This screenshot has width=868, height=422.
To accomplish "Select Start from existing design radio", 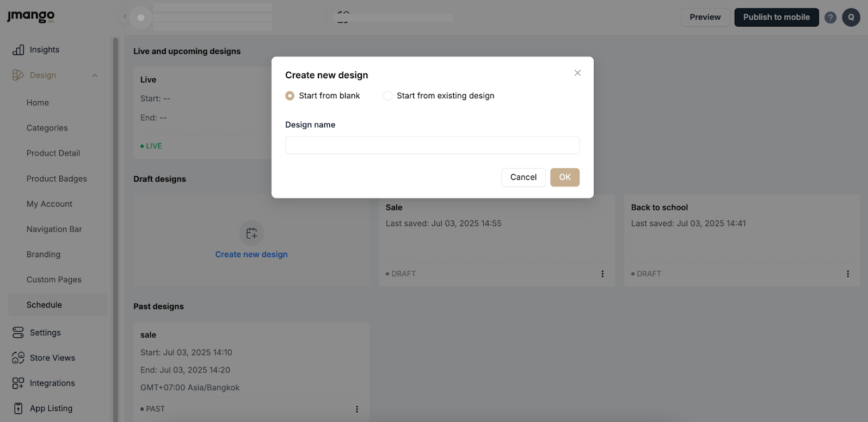I will [387, 96].
